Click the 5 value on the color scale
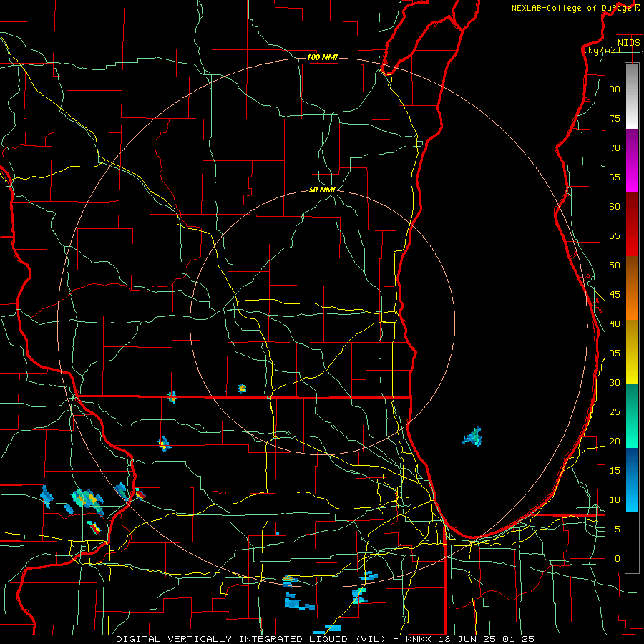 coord(618,530)
